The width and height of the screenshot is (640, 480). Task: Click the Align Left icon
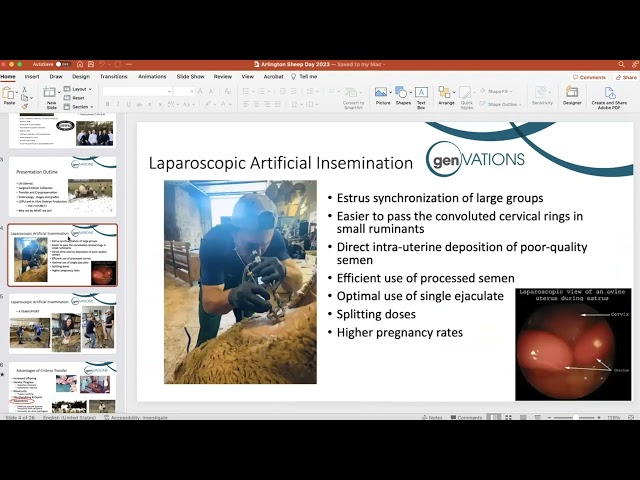point(246,104)
